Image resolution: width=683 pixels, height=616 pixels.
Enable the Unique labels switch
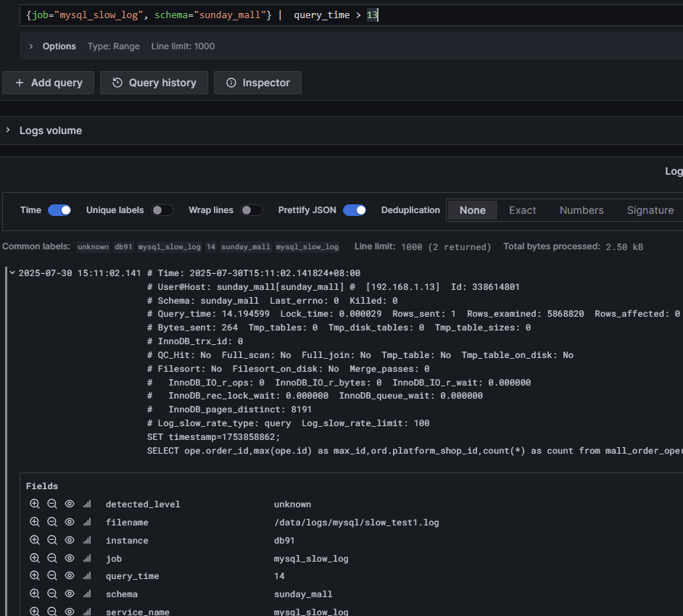[x=162, y=210]
